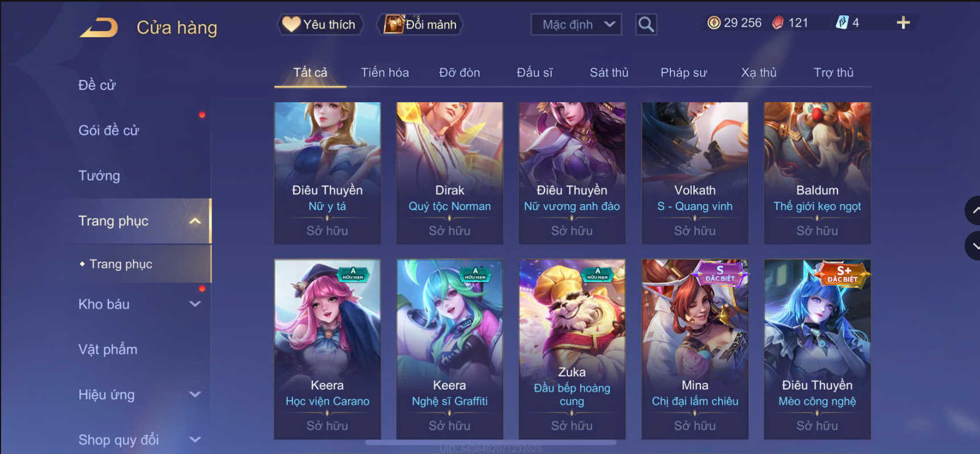This screenshot has width=980, height=454.
Task: Switch to the Pháp sư tab
Action: [683, 73]
